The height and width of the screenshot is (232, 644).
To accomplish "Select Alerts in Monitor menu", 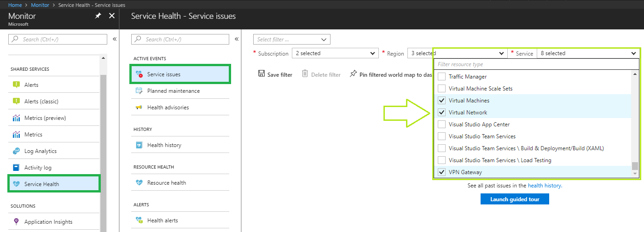I will 54,85.
